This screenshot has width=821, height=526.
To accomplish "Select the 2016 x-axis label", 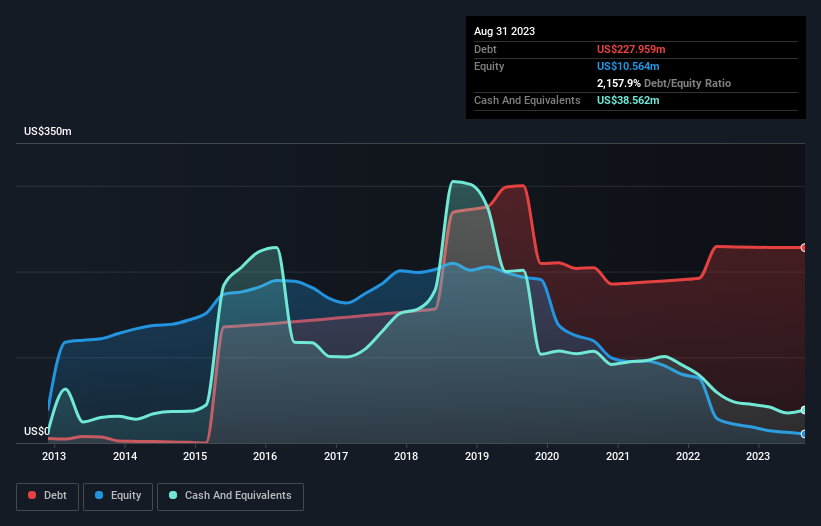I will [x=265, y=456].
